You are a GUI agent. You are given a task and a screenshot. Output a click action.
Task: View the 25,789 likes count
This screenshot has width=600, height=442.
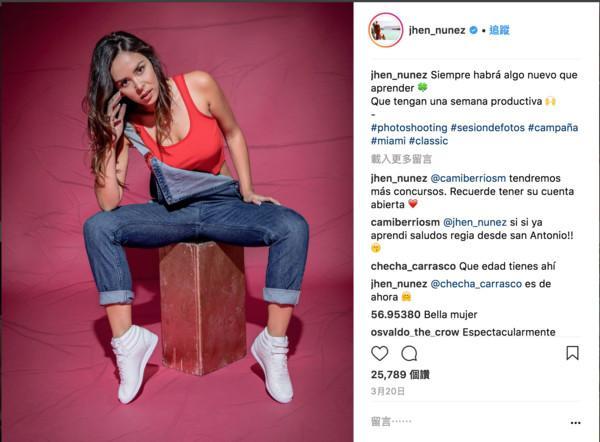pyautogui.click(x=400, y=375)
